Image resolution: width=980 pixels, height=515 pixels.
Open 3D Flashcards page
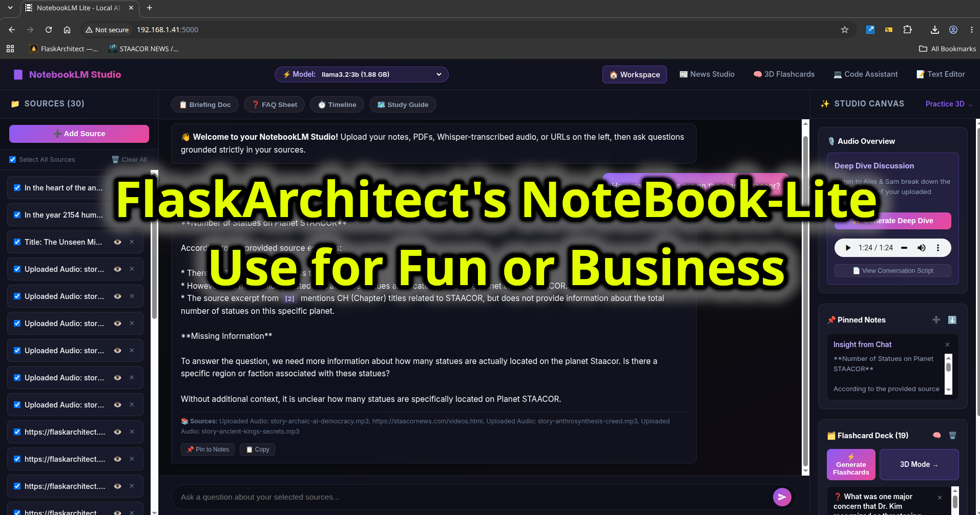(x=784, y=74)
